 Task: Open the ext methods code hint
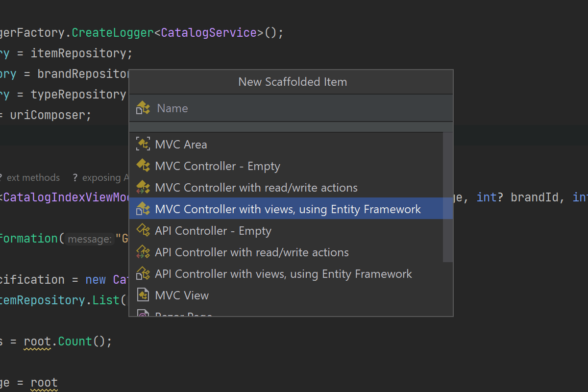coord(33,177)
